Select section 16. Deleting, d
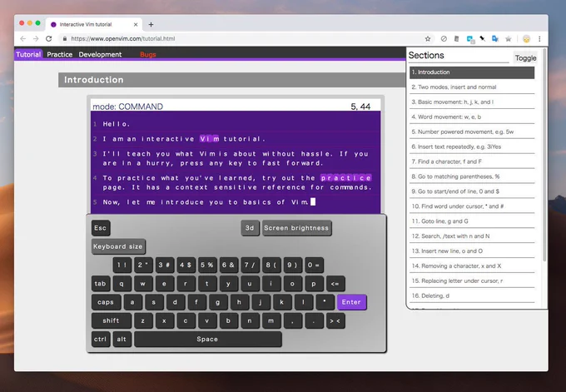The height and width of the screenshot is (392, 566). [472, 295]
